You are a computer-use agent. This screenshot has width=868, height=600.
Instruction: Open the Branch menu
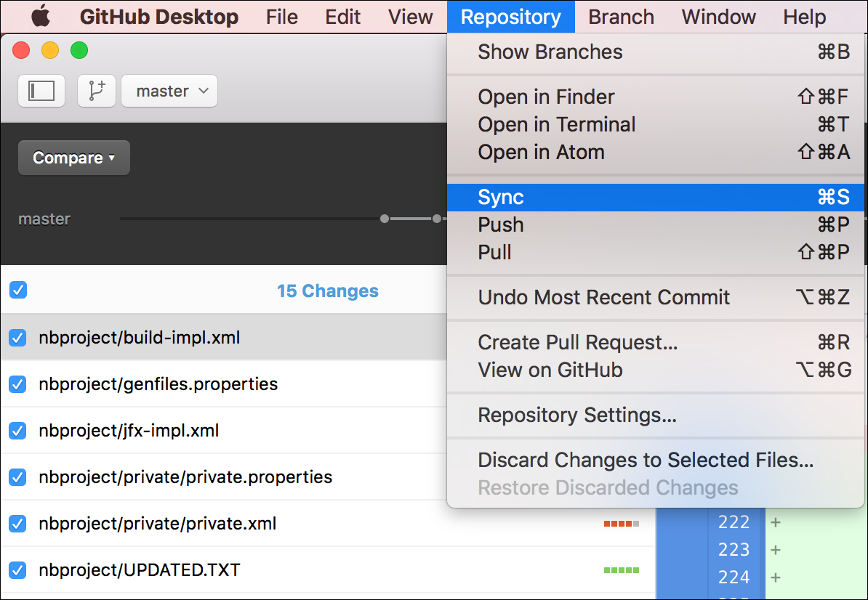621,17
